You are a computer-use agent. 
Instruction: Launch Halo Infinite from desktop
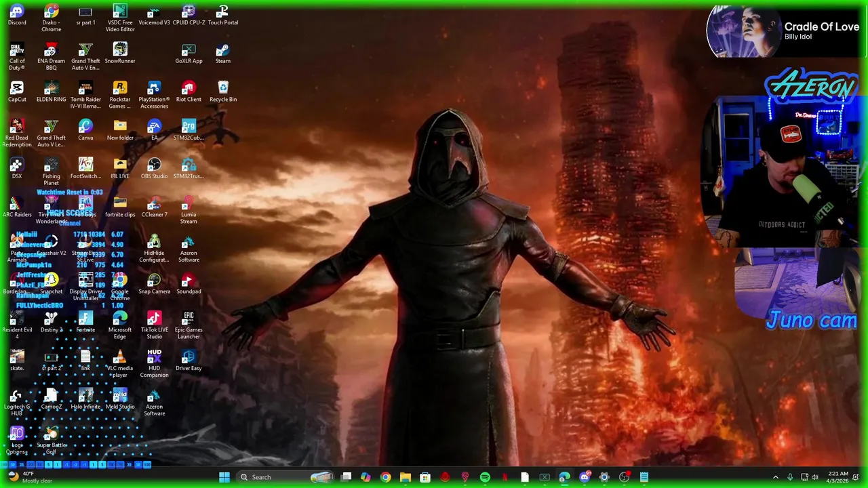[x=85, y=400]
